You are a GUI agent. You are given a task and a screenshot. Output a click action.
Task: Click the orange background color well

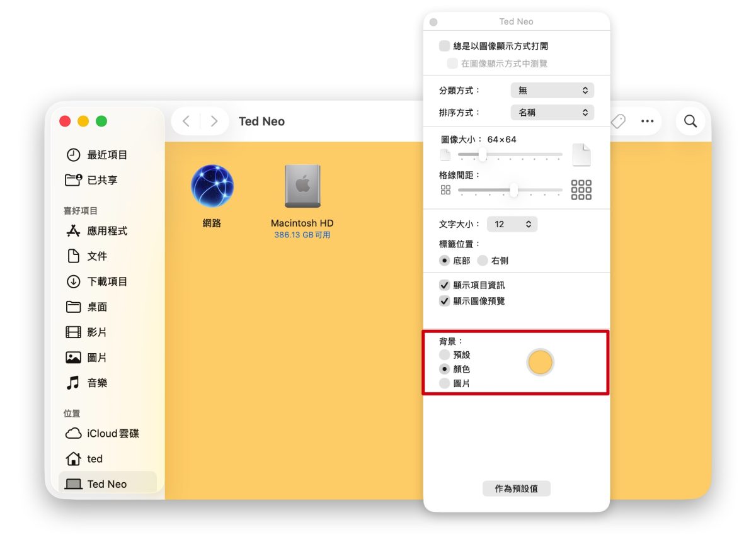click(540, 363)
